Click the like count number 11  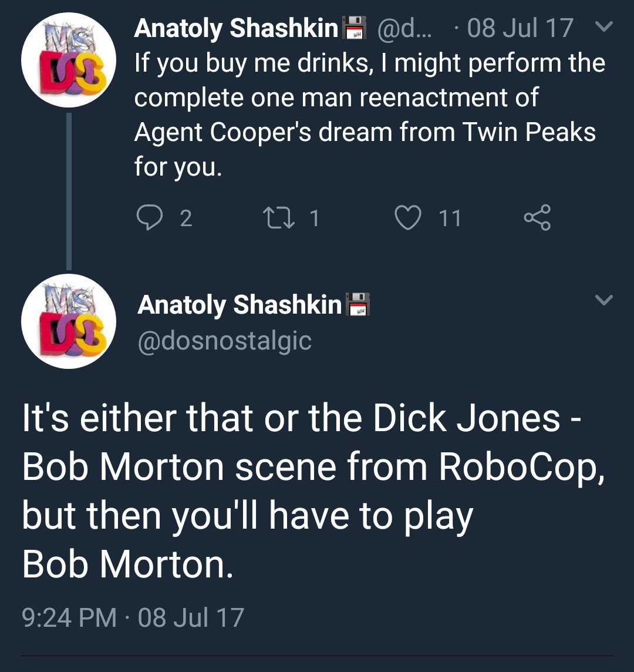[450, 218]
